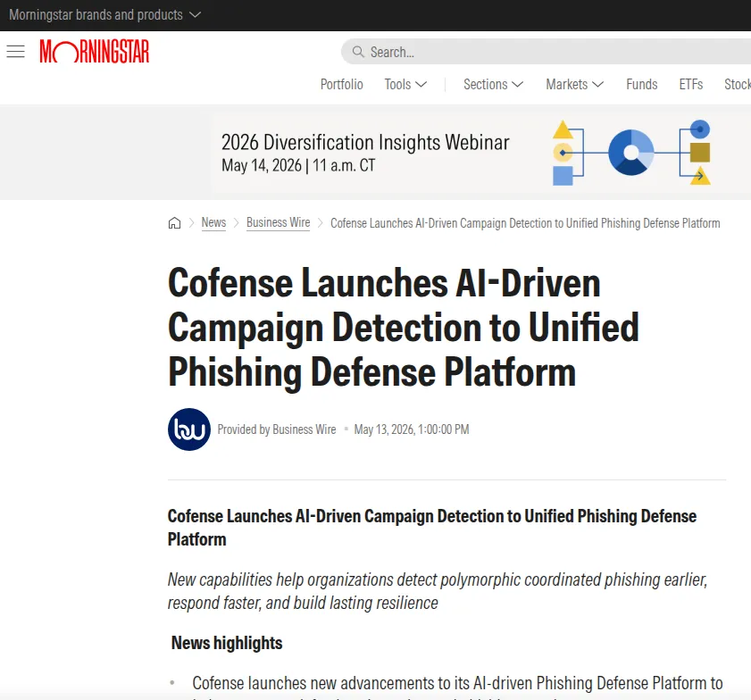Screen dimensions: 751x700
Task: Click the italic 'New capabilities help organizations' summary
Action: coord(438,591)
